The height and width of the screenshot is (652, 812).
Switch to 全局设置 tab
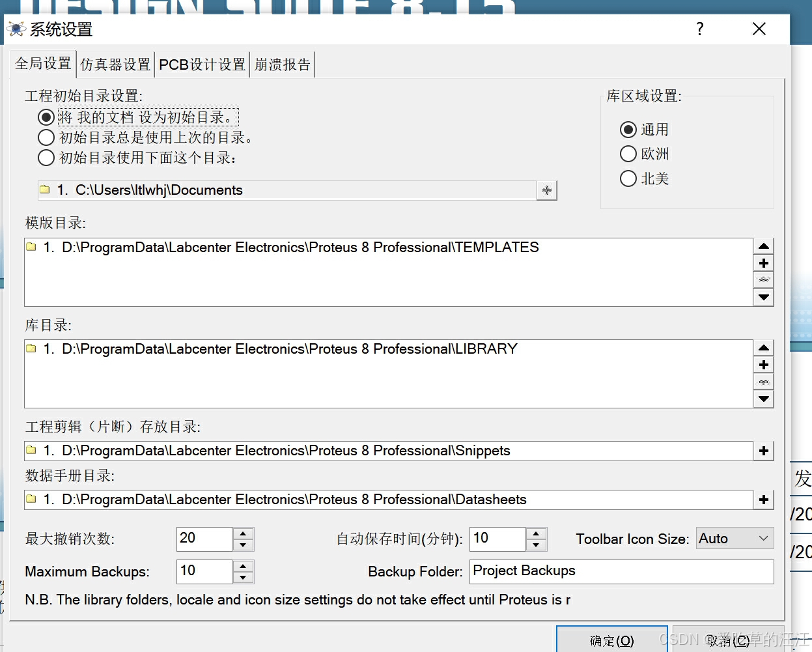click(43, 63)
